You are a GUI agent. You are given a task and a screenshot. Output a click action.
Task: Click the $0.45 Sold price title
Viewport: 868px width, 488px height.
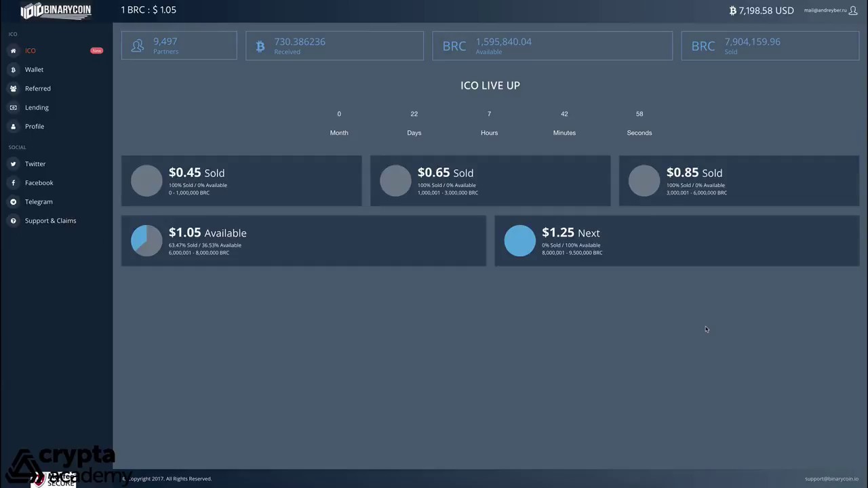197,173
